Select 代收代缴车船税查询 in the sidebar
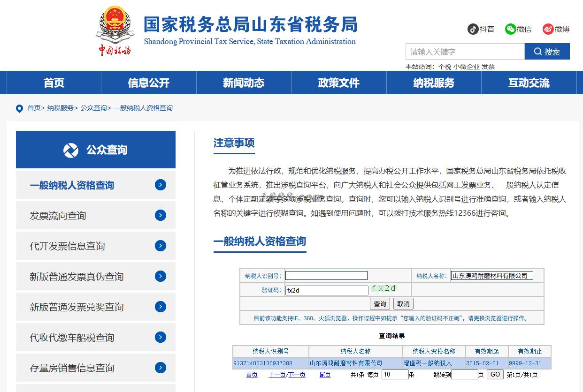 point(96,337)
